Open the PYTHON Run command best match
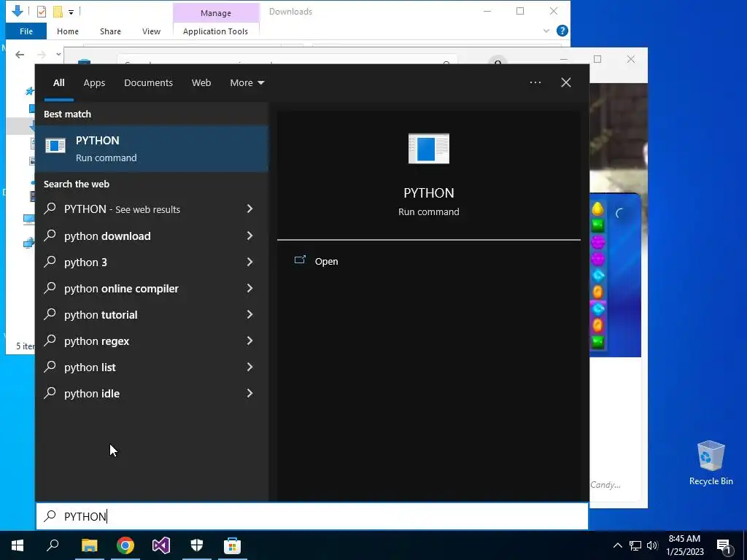 152,149
